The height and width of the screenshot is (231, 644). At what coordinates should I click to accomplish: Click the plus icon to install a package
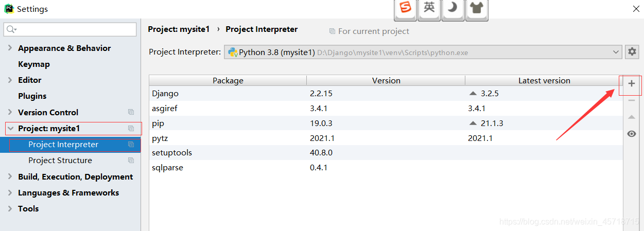632,84
